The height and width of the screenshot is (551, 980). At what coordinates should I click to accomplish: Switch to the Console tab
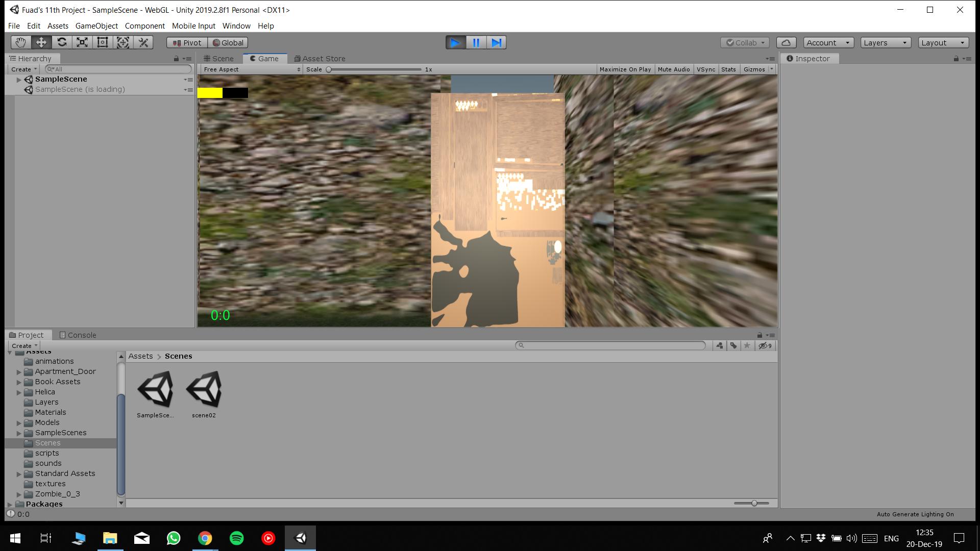click(78, 335)
